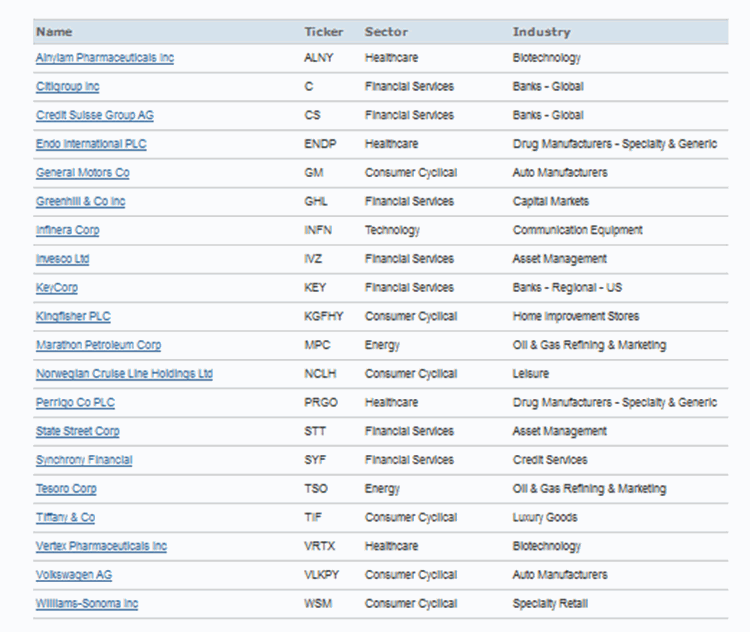Screen dimensions: 750x632
Task: Click Banks - Regional - US cell
Action: pos(567,288)
